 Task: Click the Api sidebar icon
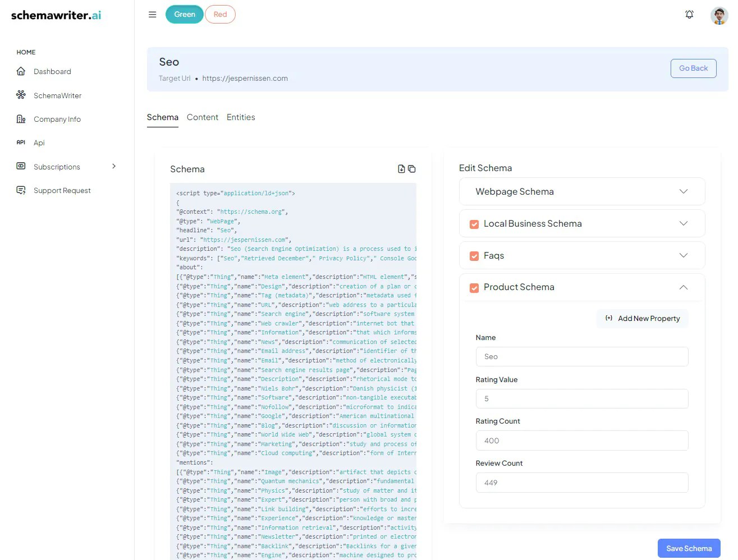pos(21,143)
